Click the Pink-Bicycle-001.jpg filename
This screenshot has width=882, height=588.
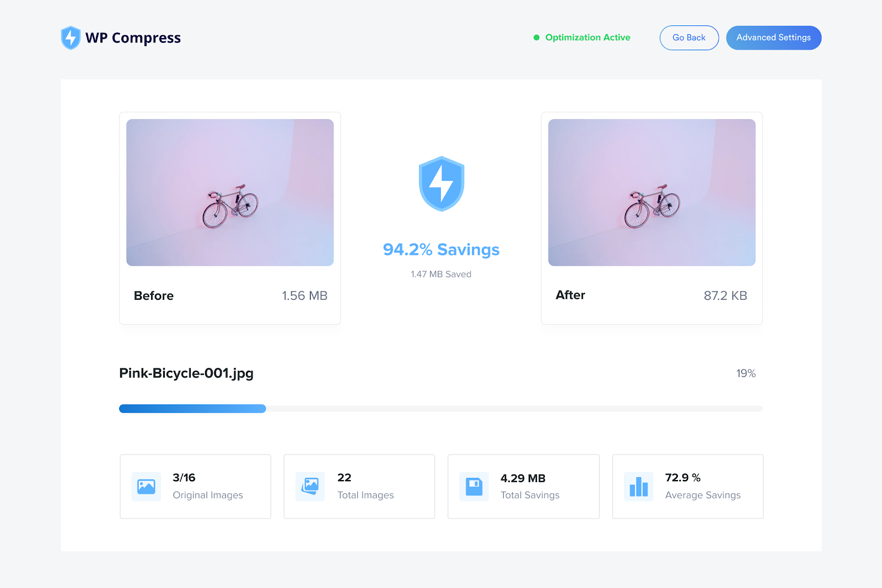coord(186,373)
